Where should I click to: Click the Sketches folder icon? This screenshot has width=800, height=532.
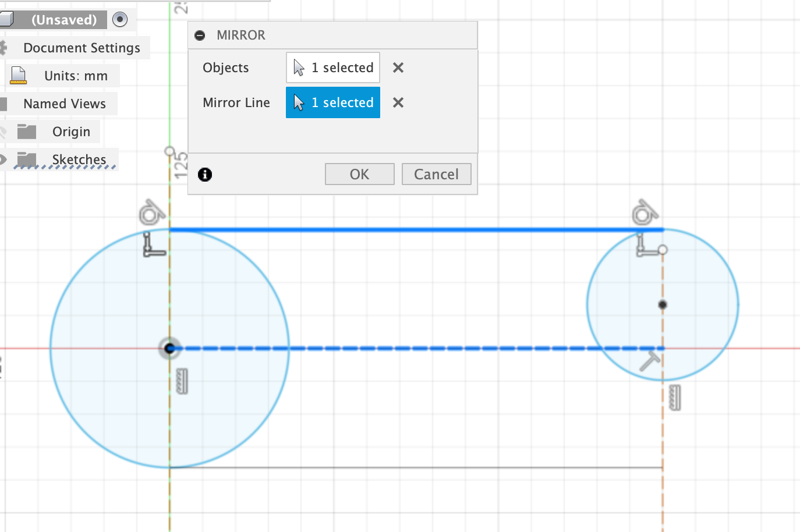pyautogui.click(x=27, y=159)
